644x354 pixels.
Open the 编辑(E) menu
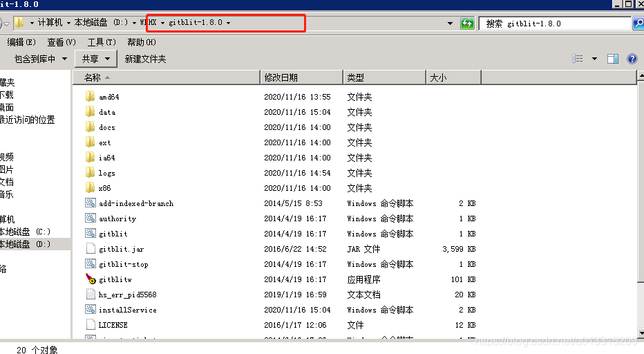tap(21, 42)
